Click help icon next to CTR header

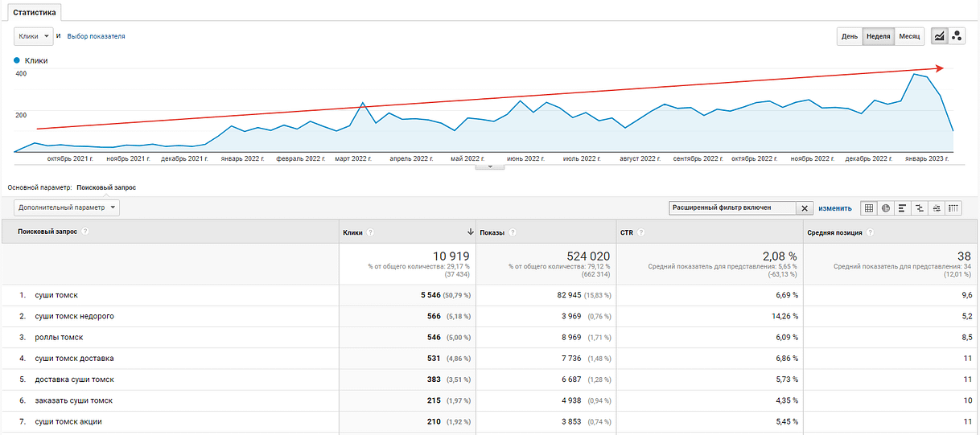point(641,232)
